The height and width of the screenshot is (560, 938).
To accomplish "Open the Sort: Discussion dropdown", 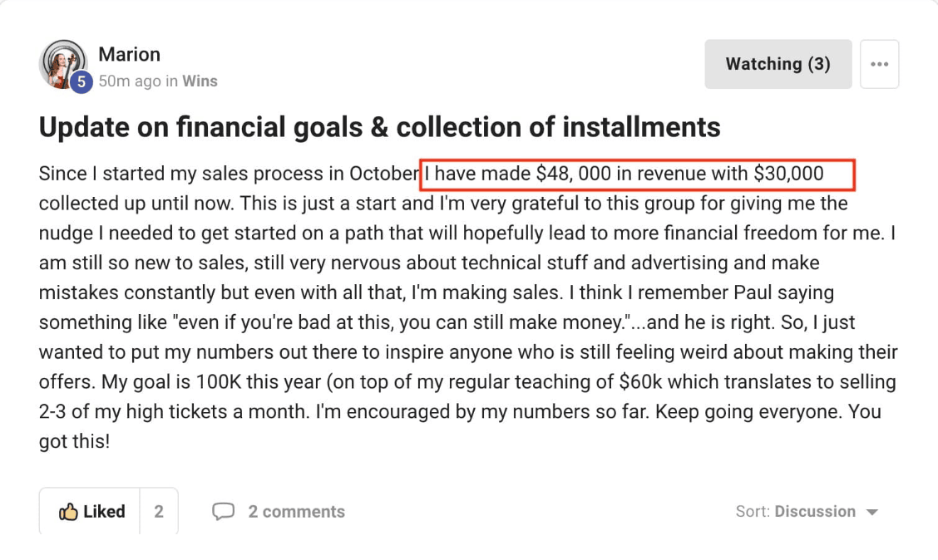I will point(807,512).
